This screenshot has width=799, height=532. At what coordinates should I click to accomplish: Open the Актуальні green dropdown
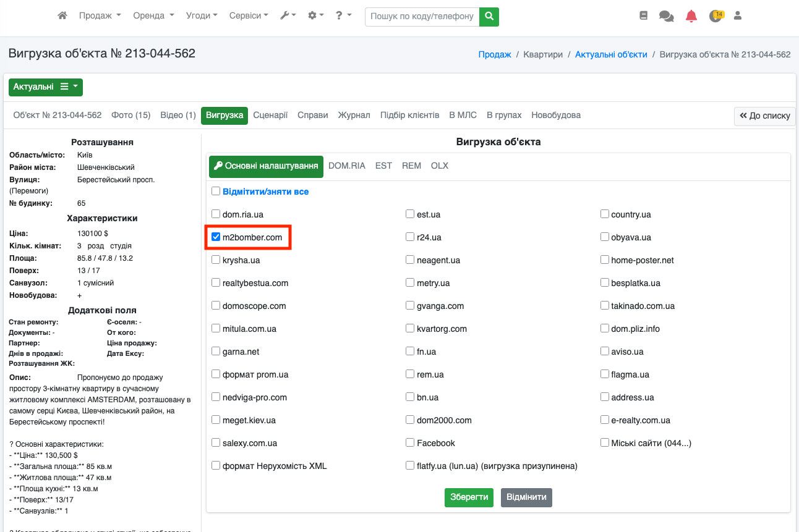[x=45, y=87]
